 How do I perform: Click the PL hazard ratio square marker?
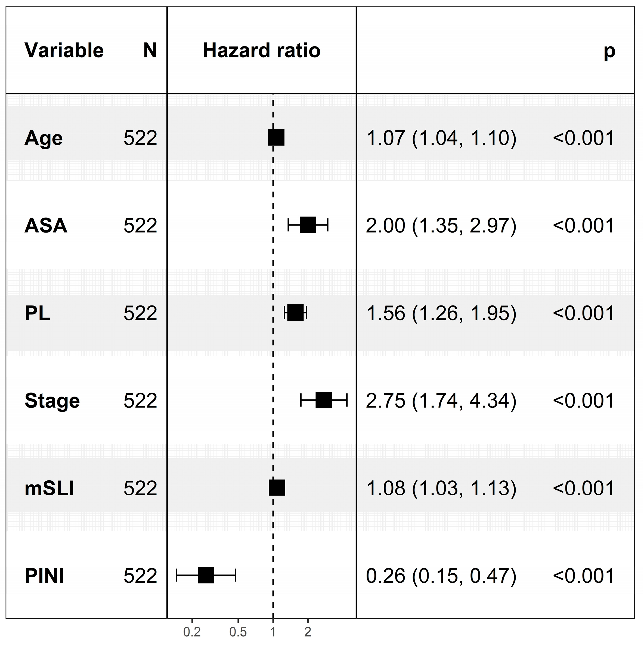pos(295,313)
